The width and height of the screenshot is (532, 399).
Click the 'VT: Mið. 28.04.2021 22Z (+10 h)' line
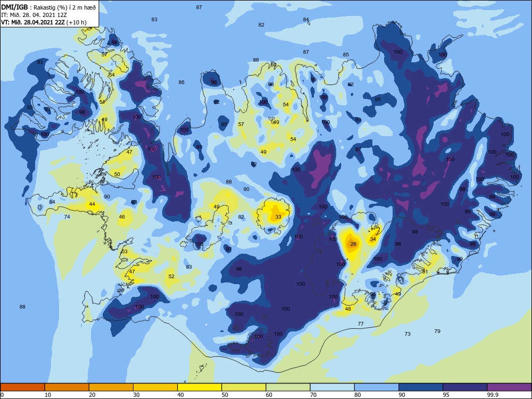pos(44,22)
